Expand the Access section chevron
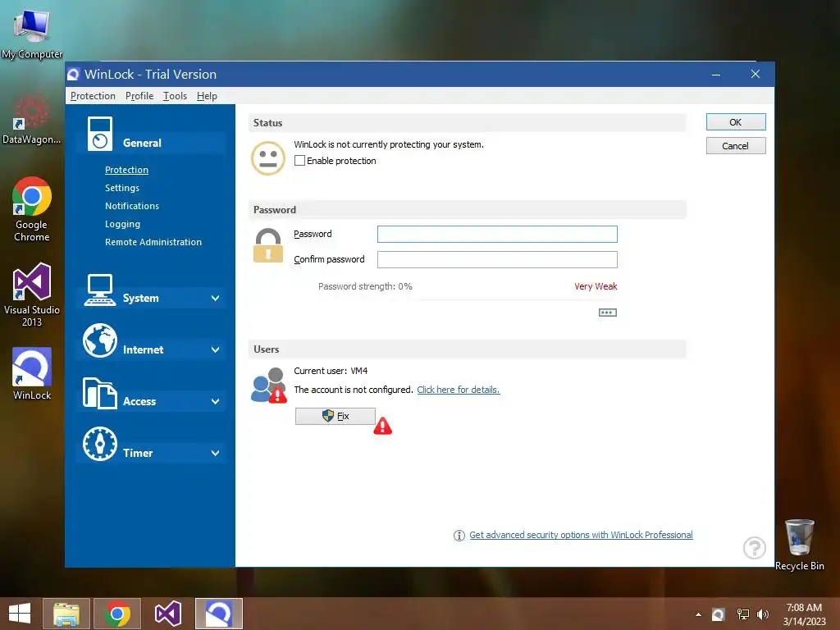Screen dimensions: 840x630 (216, 402)
